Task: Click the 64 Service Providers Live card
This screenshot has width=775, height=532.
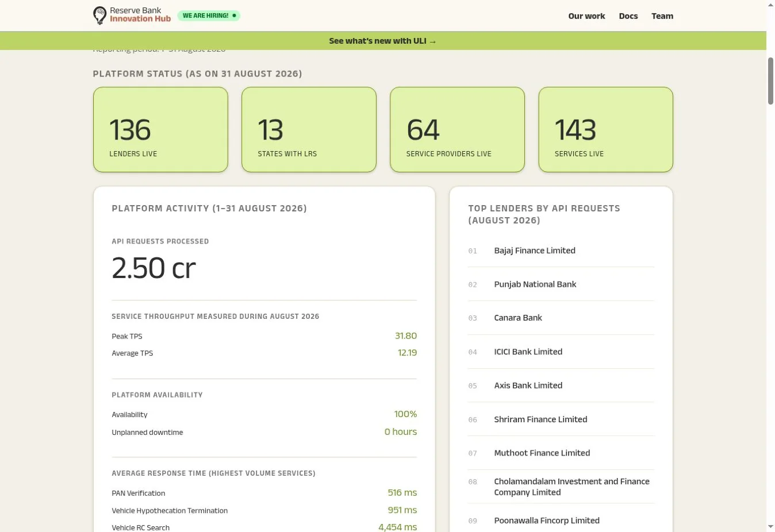Action: click(457, 129)
